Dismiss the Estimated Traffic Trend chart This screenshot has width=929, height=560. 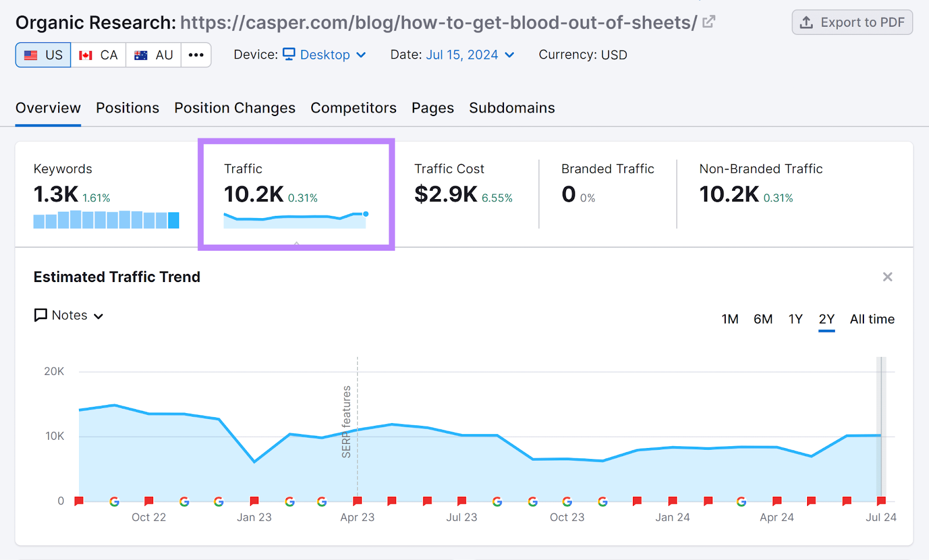coord(887,277)
